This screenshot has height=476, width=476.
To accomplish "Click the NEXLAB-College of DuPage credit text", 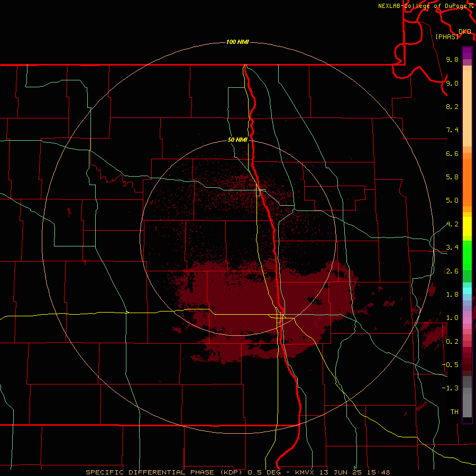I will 423,6.
